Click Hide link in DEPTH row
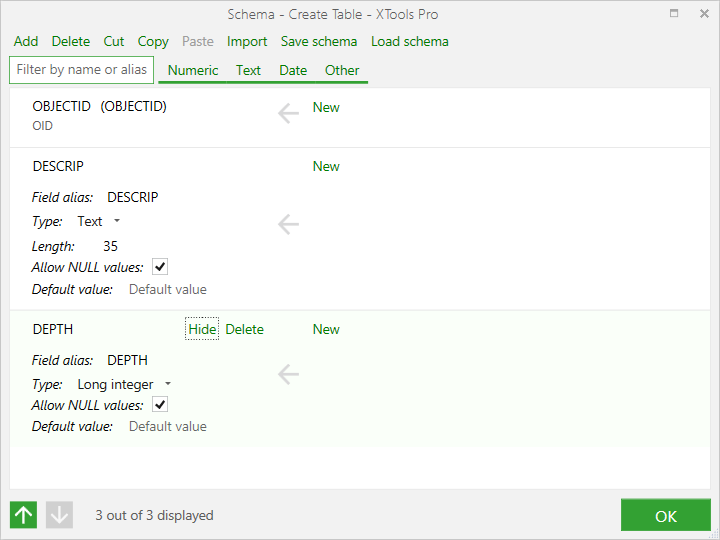720x540 pixels. [202, 329]
